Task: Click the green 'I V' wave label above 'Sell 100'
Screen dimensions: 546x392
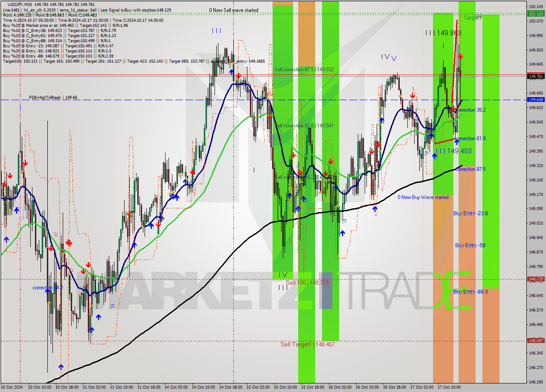Action: pos(283,275)
